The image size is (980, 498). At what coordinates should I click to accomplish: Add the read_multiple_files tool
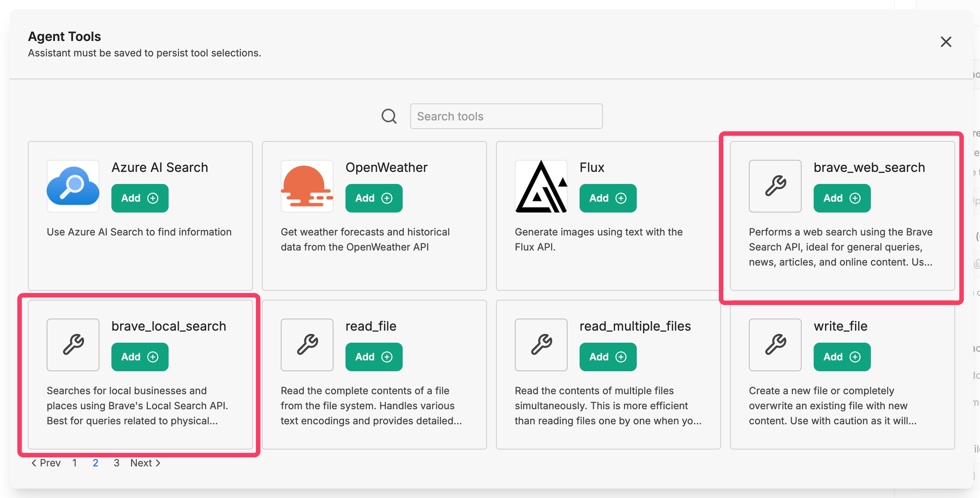click(607, 357)
